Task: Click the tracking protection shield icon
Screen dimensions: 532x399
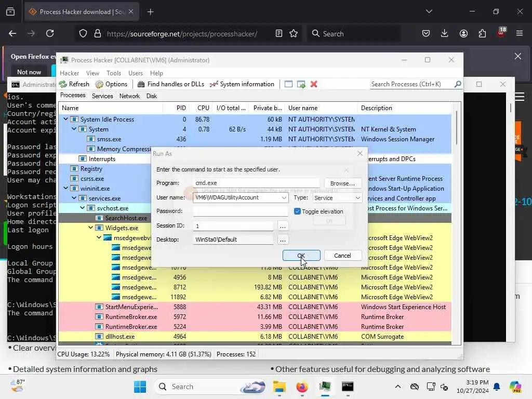Action: tap(83, 34)
